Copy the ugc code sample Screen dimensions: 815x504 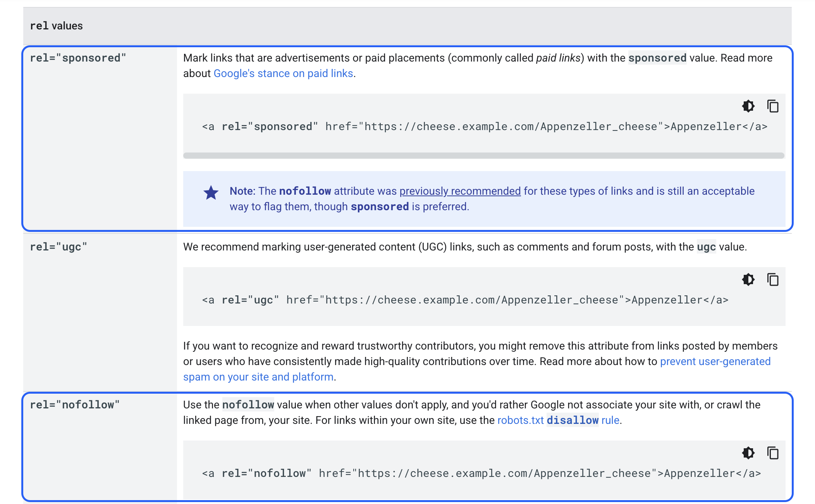click(773, 279)
